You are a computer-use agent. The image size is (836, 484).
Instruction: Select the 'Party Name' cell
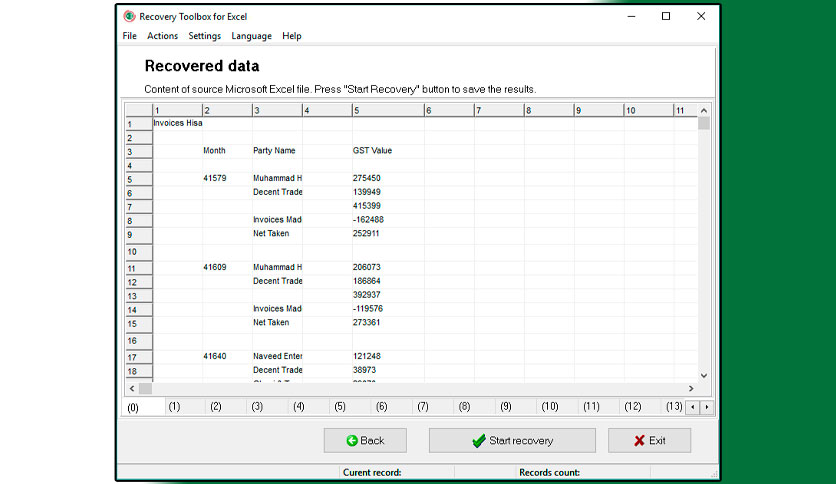point(277,151)
